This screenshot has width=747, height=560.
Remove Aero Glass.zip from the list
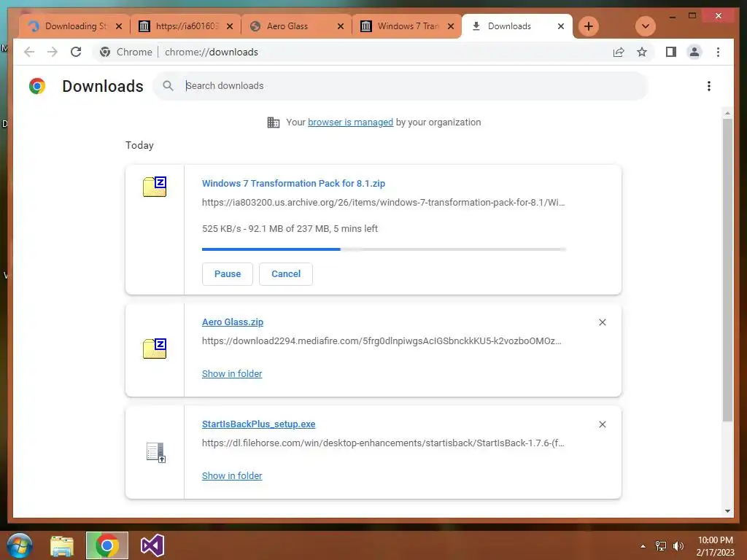pyautogui.click(x=602, y=322)
